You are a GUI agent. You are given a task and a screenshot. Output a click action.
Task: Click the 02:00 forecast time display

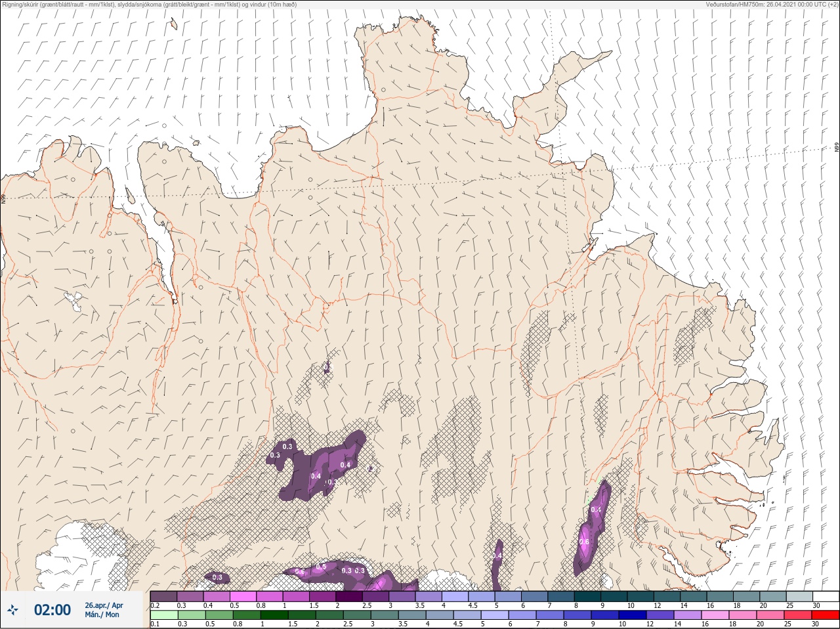[x=52, y=610]
